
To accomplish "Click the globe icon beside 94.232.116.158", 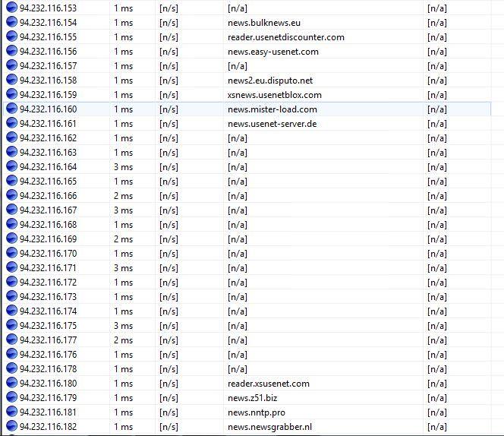I will pyautogui.click(x=11, y=80).
